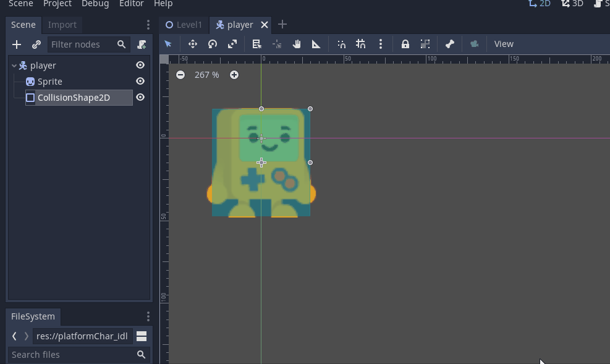This screenshot has width=610, height=364.
Task: Activate the Scale Mode tool
Action: coord(232,44)
